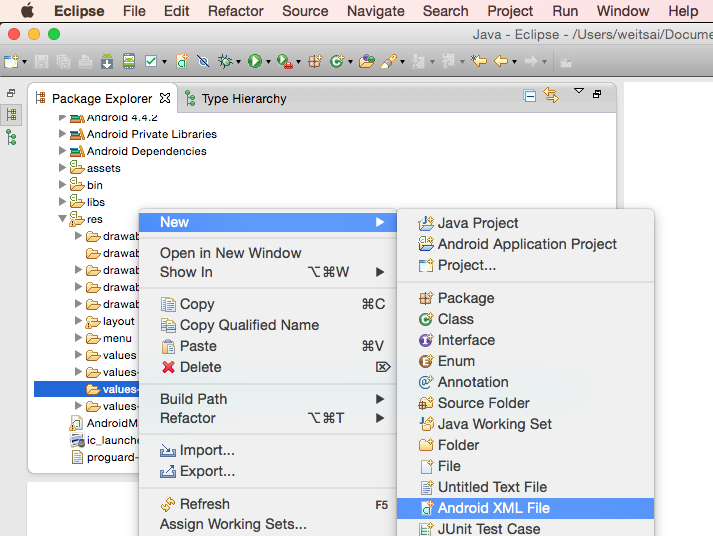This screenshot has height=536, width=713.
Task: Click the New wizard toolbar icon
Action: click(x=11, y=61)
